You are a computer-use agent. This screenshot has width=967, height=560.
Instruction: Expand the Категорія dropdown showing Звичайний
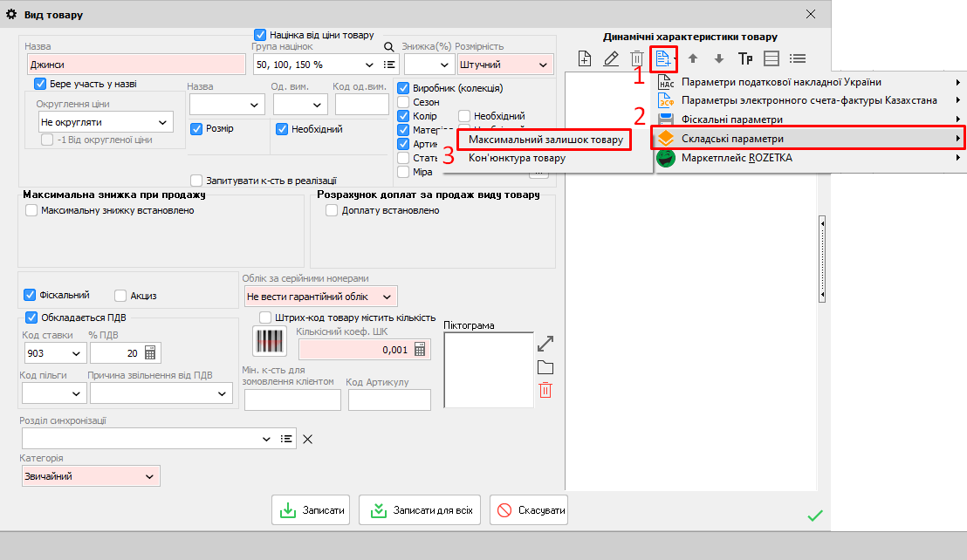coord(150,476)
